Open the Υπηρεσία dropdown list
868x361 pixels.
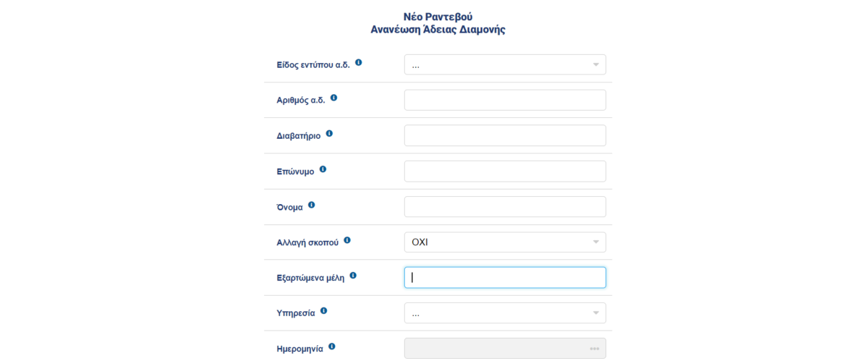coord(505,313)
